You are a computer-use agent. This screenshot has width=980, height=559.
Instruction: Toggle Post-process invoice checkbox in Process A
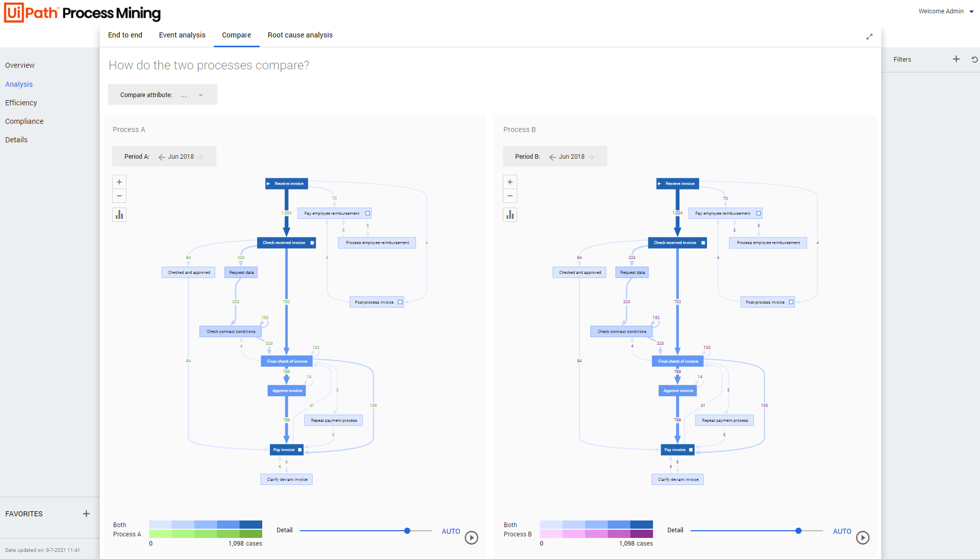pyautogui.click(x=401, y=302)
